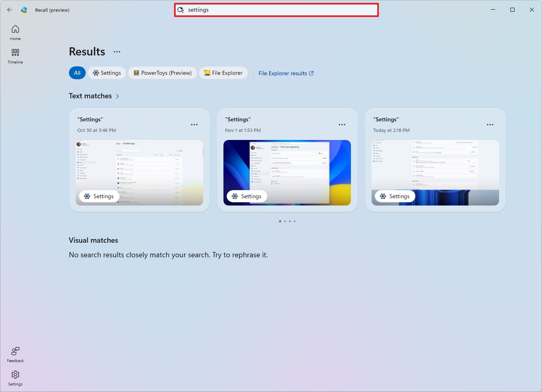
Task: Toggle the PowerToys (Preview) filter
Action: click(x=162, y=73)
